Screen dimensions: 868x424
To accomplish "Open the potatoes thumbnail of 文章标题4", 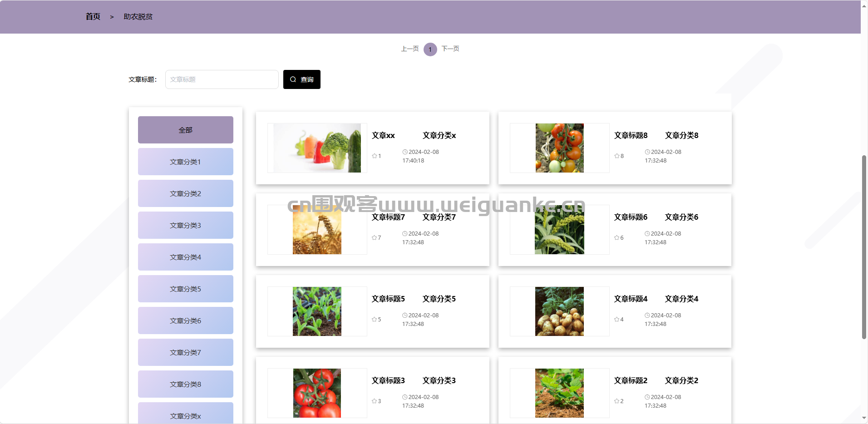I will pos(559,311).
